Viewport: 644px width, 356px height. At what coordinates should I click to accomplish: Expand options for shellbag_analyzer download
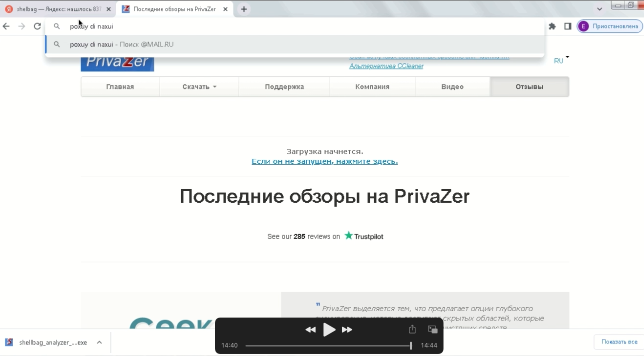click(99, 343)
